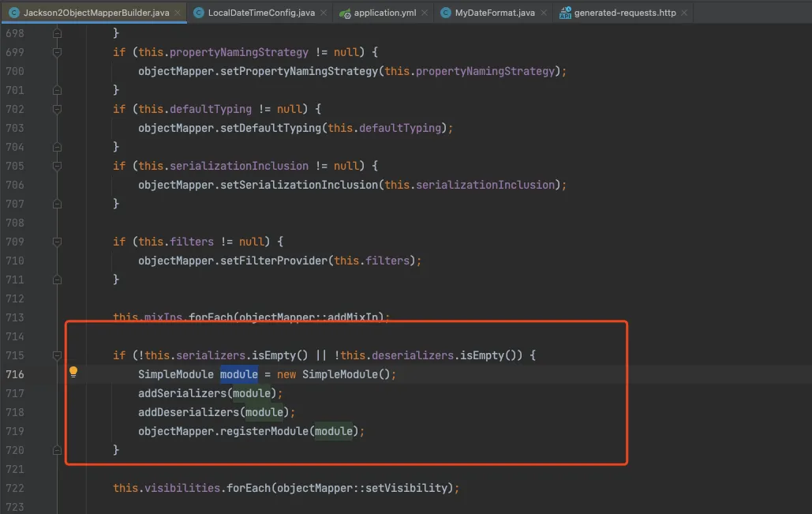
Task: Close the application.yml tab
Action: pos(425,13)
